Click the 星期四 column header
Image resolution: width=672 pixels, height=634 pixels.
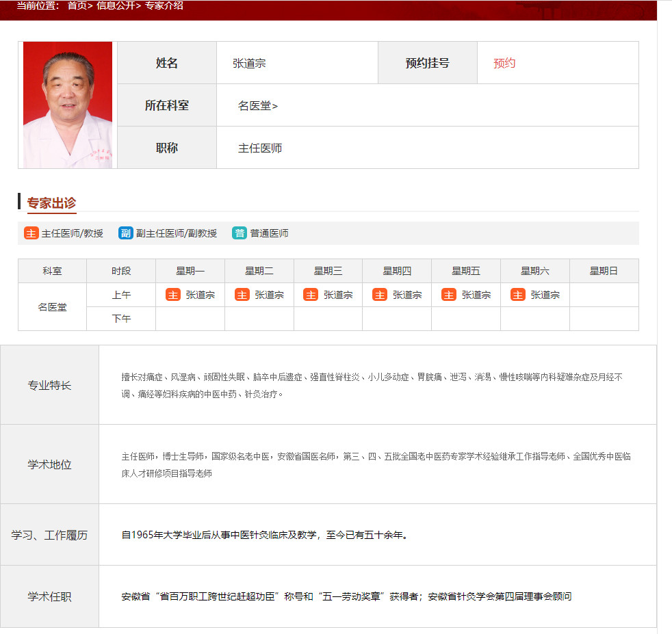pyautogui.click(x=397, y=271)
